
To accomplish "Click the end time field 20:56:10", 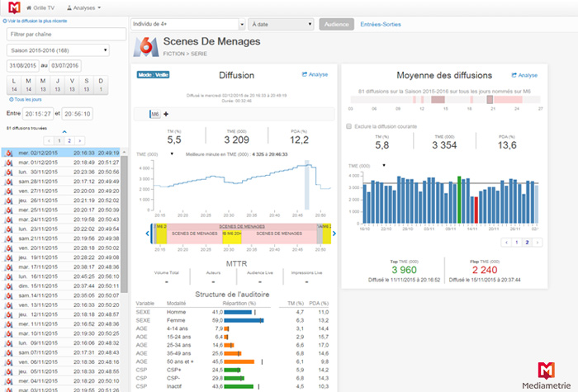I will point(77,114).
